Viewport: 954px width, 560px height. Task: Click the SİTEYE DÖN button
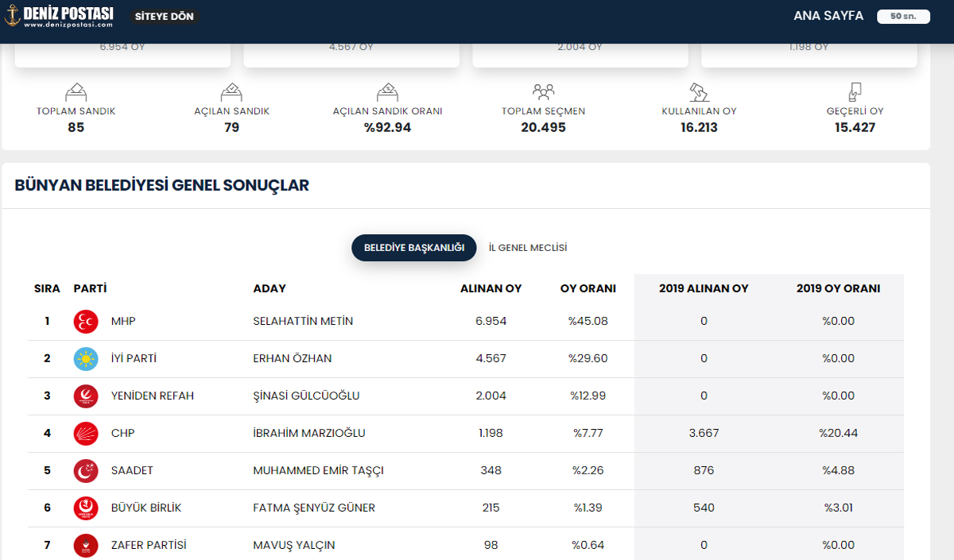(164, 17)
